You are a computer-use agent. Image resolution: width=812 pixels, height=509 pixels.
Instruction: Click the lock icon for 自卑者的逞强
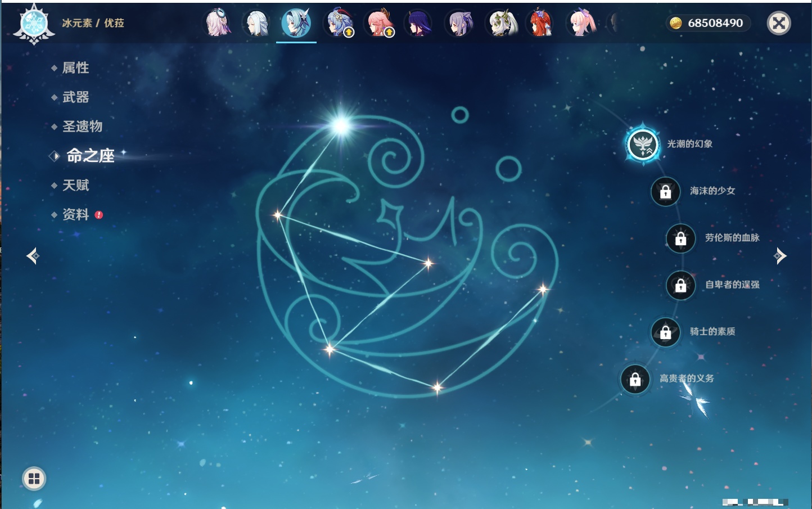coord(681,286)
